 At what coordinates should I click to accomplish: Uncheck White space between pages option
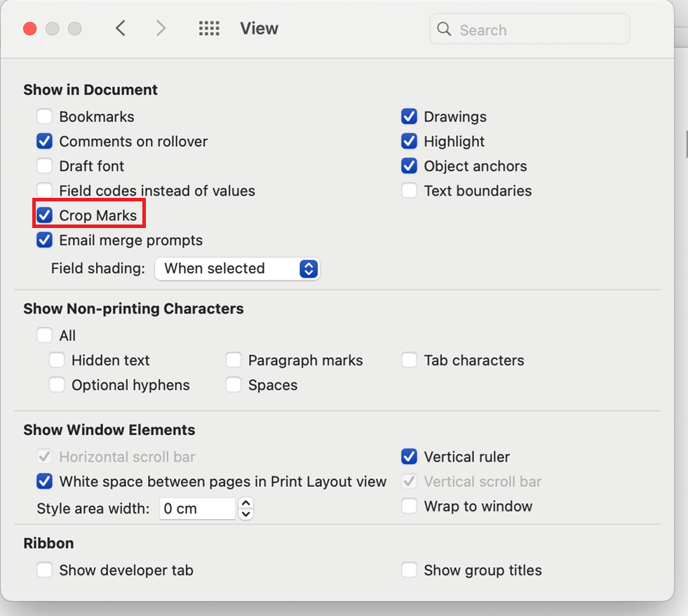click(44, 481)
